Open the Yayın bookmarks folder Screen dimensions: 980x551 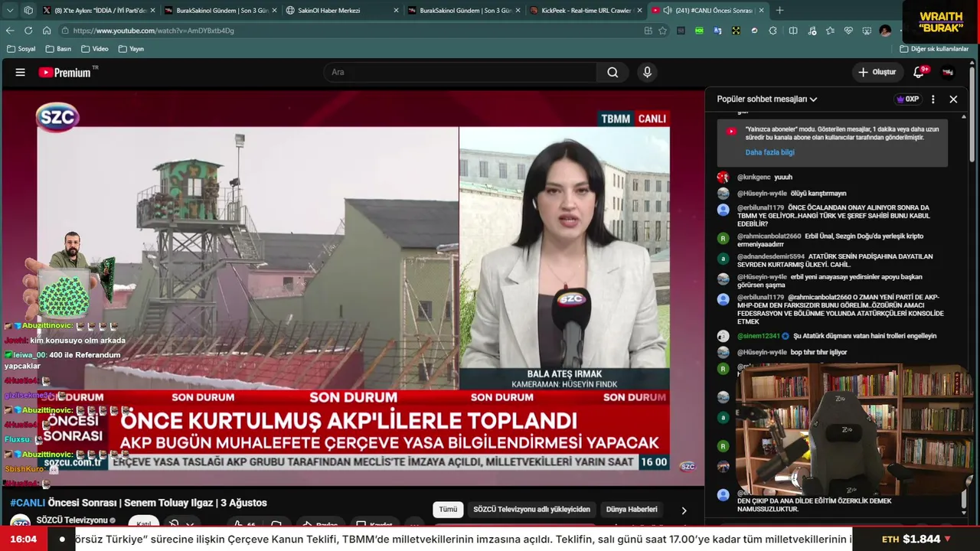[131, 49]
